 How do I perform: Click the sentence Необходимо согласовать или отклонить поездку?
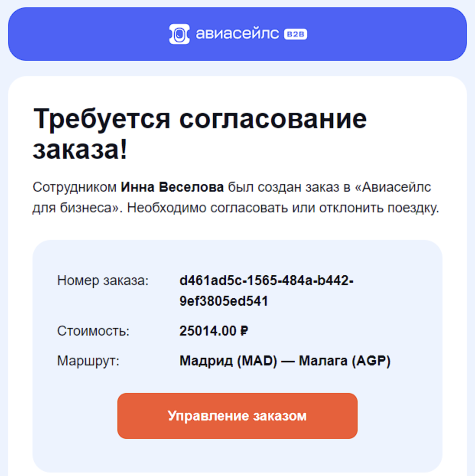(x=283, y=208)
